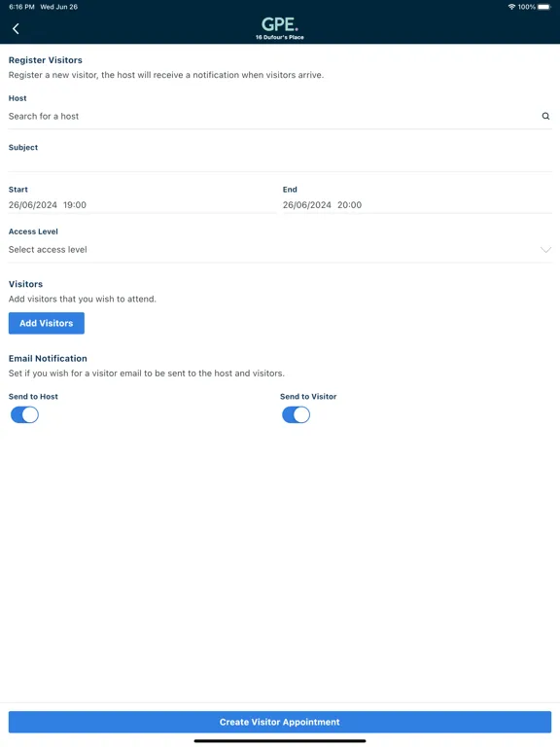Tap the battery status icon
The width and height of the screenshot is (560, 747).
544,7
